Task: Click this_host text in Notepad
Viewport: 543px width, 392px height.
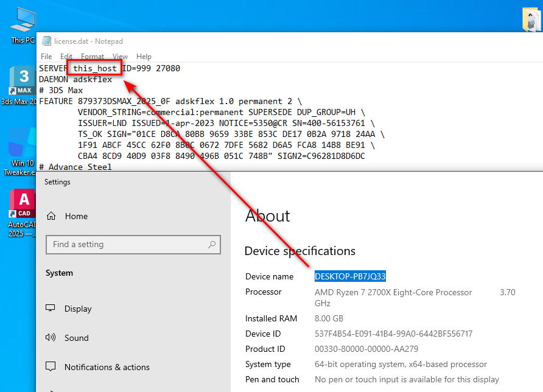Action: (x=95, y=68)
